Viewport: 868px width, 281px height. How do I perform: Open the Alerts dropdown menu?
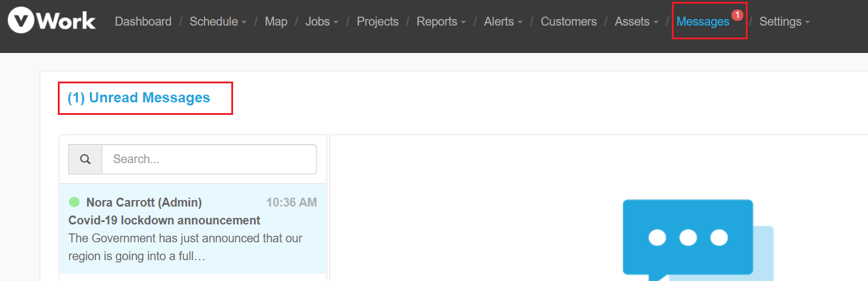coord(503,21)
